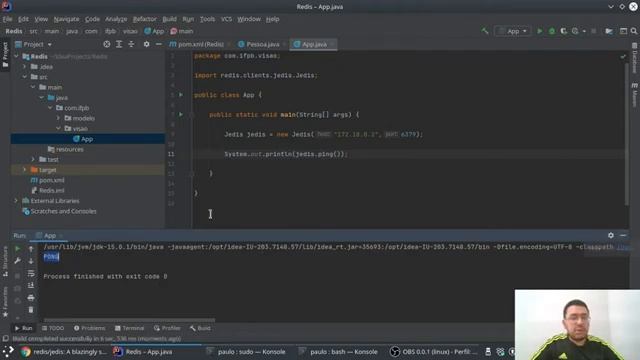Click the green hammer Build Project icon
The image size is (640, 360).
(484, 31)
